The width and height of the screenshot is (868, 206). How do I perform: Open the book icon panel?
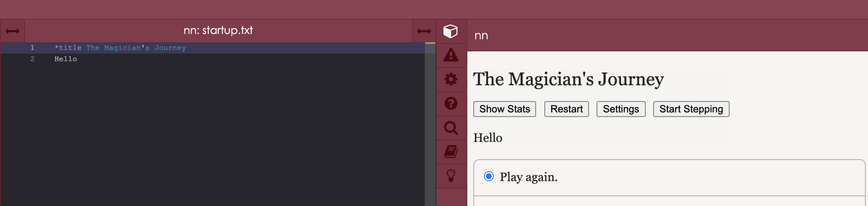451,152
